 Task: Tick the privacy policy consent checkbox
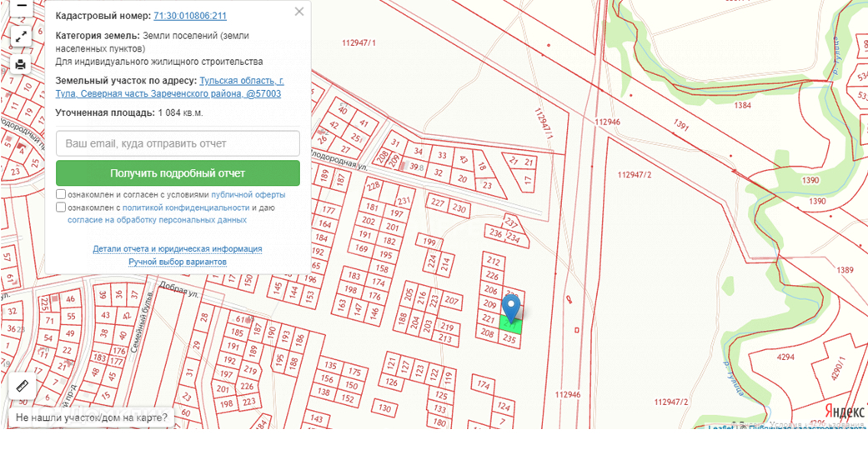point(61,207)
